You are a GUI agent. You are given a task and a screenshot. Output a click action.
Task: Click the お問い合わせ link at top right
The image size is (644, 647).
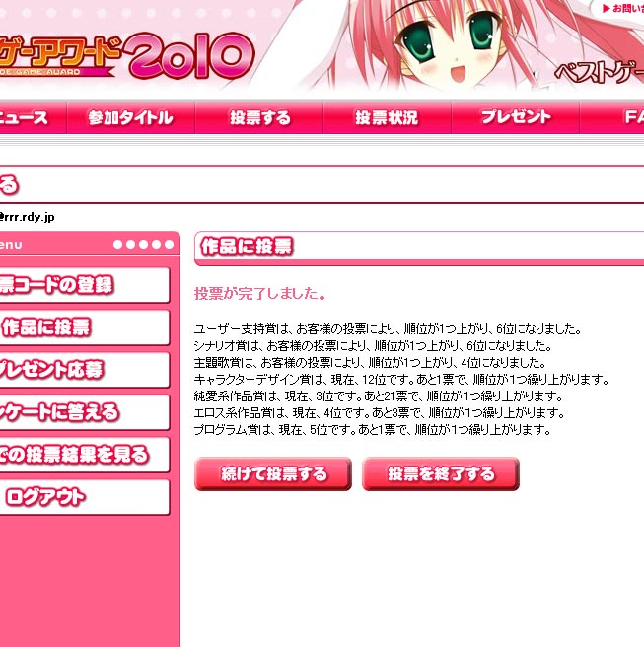point(622,8)
